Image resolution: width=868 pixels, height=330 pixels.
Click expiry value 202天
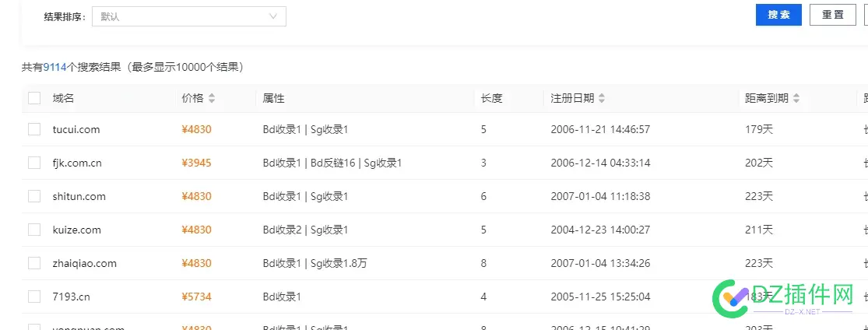tap(759, 163)
